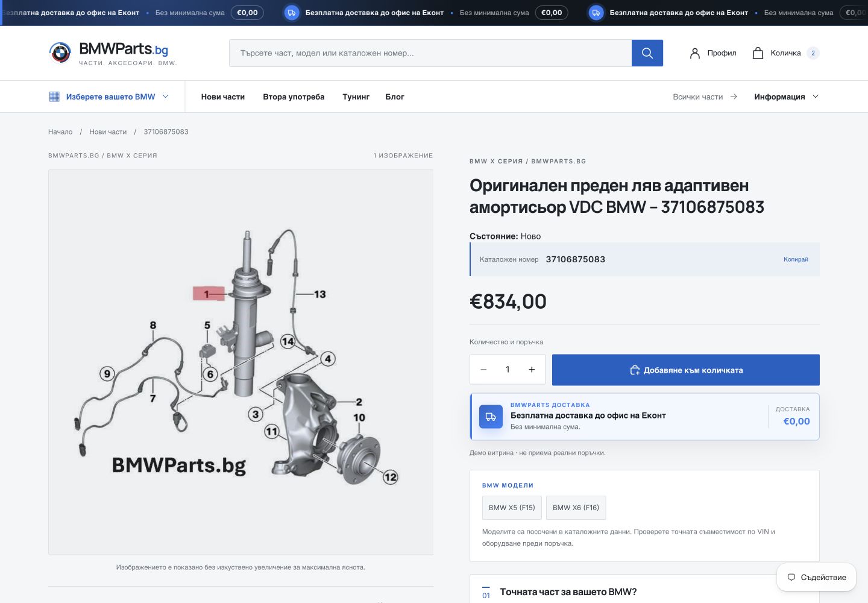Click the Начало breadcrumb link
The image size is (868, 603).
point(60,131)
